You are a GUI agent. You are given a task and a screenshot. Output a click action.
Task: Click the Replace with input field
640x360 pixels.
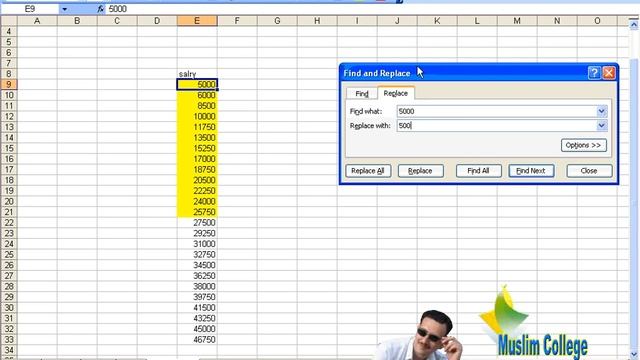[497, 126]
